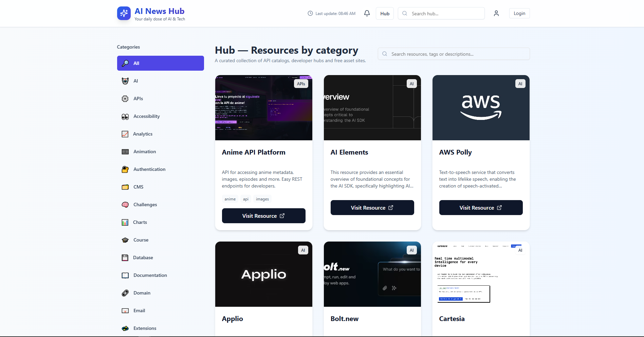
Task: Choose the CMS category
Action: 160,187
